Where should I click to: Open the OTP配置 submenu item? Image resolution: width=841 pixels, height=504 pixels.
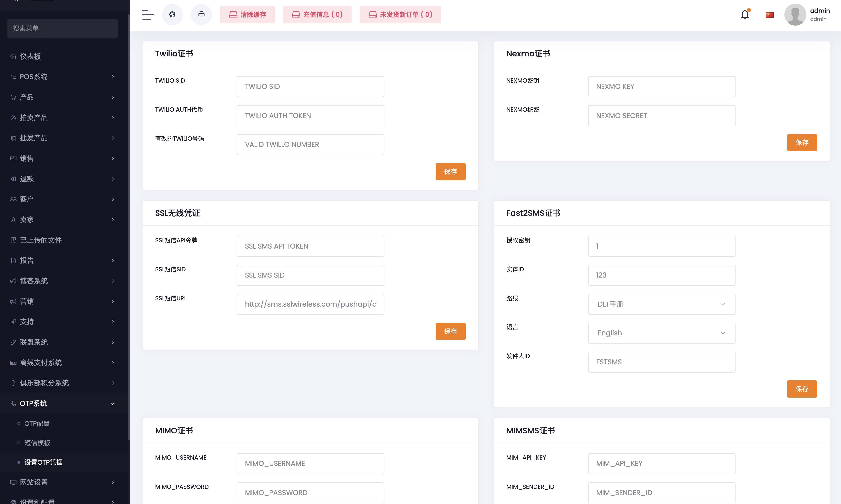[x=37, y=424]
